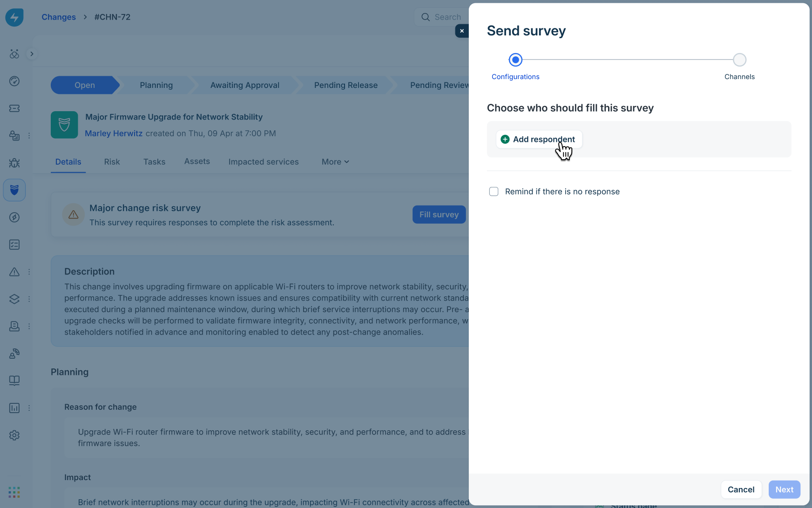Click the warning icon beside risk survey
Screen dimensions: 812x508
click(x=74, y=214)
